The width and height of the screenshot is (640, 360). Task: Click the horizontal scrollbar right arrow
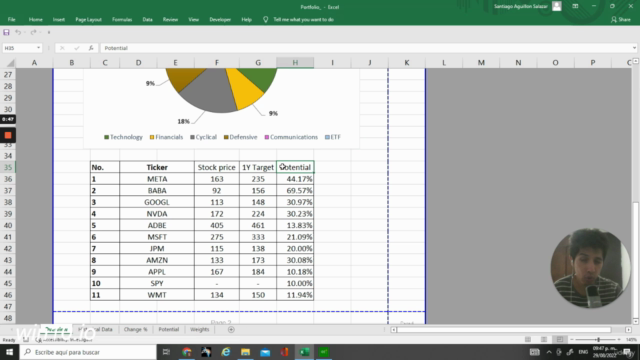pos(628,329)
